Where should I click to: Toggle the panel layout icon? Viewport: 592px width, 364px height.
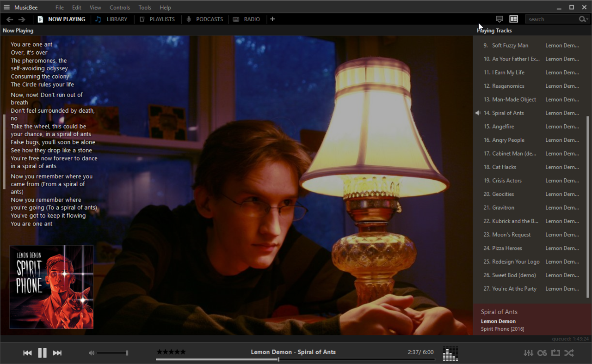click(513, 19)
